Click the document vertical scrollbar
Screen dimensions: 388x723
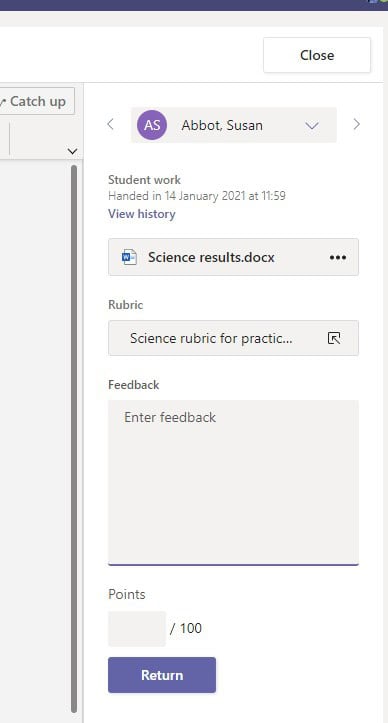[74, 438]
